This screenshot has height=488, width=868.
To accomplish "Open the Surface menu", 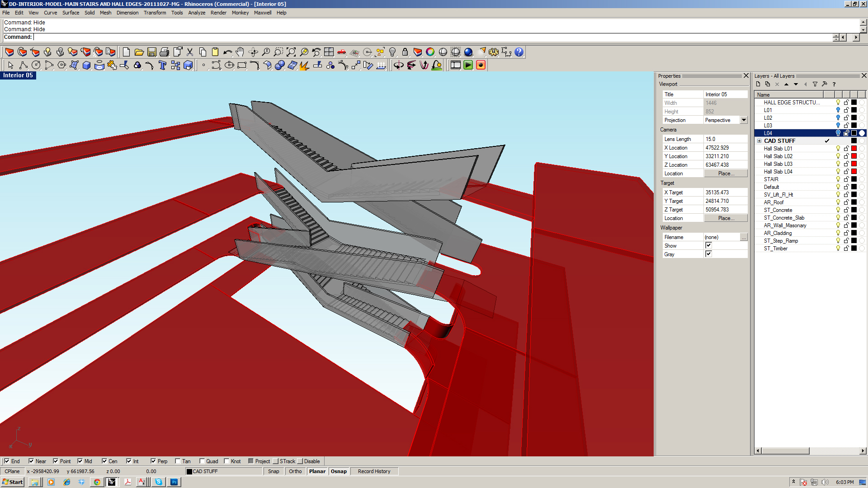I will pyautogui.click(x=71, y=13).
